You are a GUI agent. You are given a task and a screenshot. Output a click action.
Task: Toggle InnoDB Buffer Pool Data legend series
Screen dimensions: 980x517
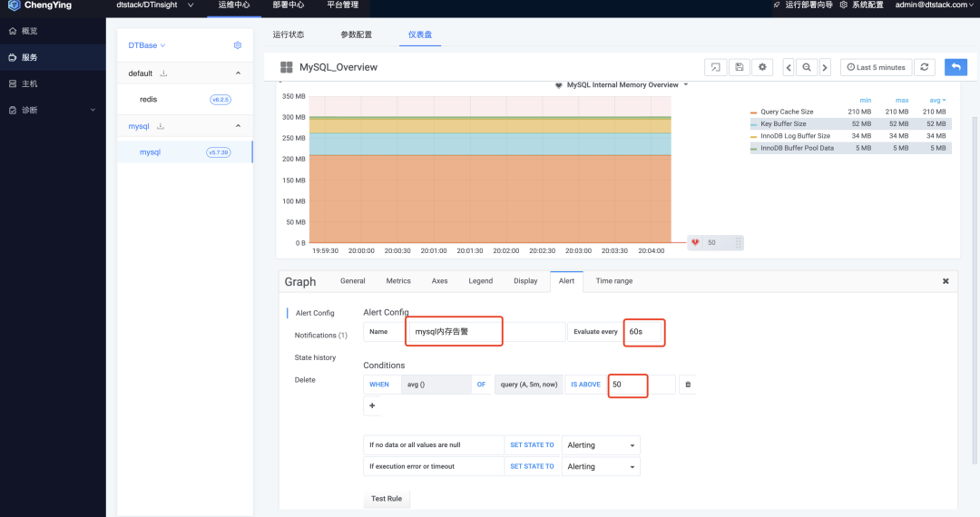point(797,148)
